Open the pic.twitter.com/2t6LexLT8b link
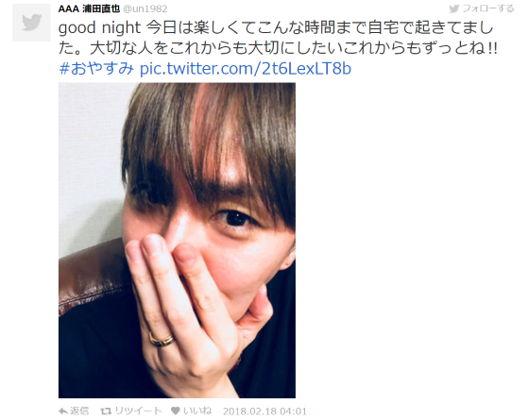Image resolution: width=529 pixels, height=420 pixels. [x=246, y=68]
